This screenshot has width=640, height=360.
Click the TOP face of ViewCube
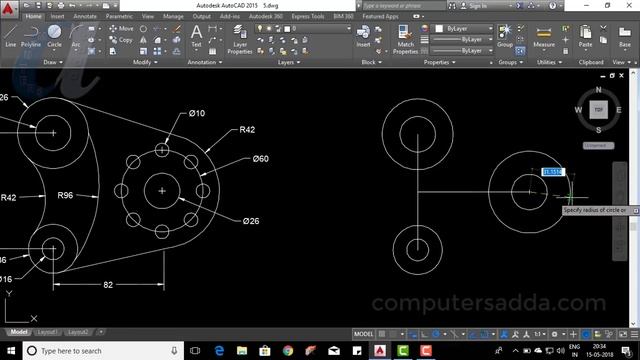(x=598, y=110)
